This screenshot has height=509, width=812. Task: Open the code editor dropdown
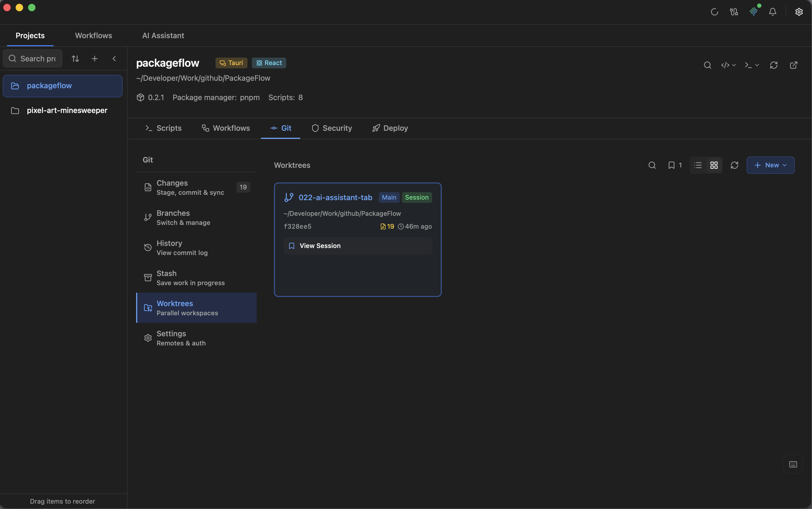[728, 65]
